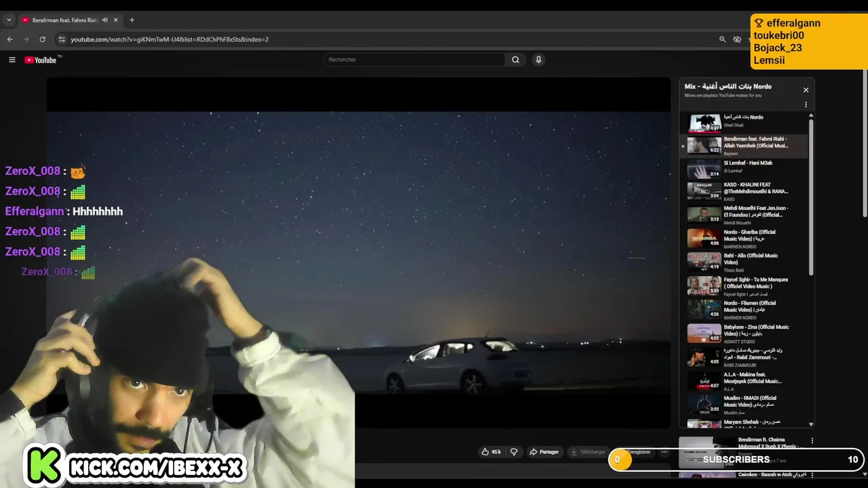Image resolution: width=868 pixels, height=488 pixels.
Task: Play Muslim - RMADI official video
Action: 743,405
